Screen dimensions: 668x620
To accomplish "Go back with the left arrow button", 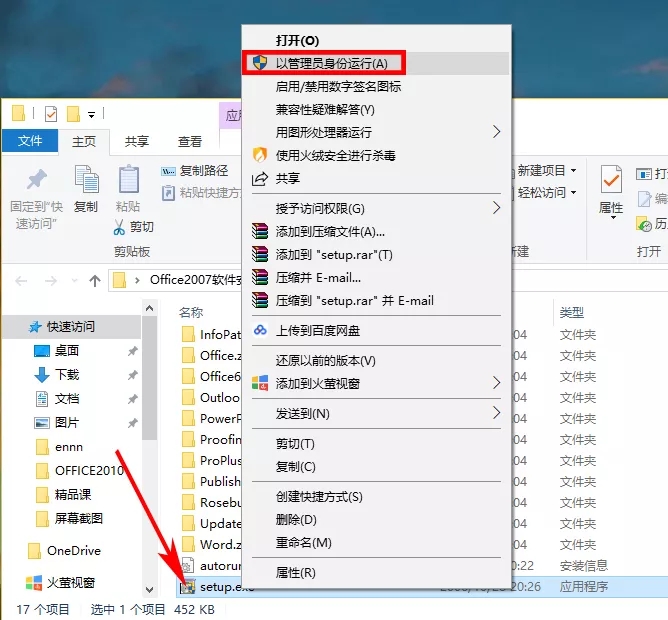I will pyautogui.click(x=21, y=281).
